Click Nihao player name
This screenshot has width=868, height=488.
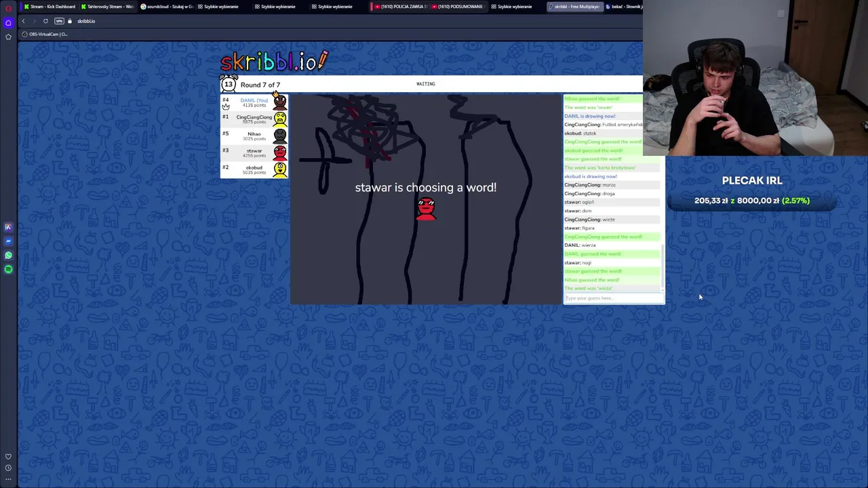coord(254,134)
